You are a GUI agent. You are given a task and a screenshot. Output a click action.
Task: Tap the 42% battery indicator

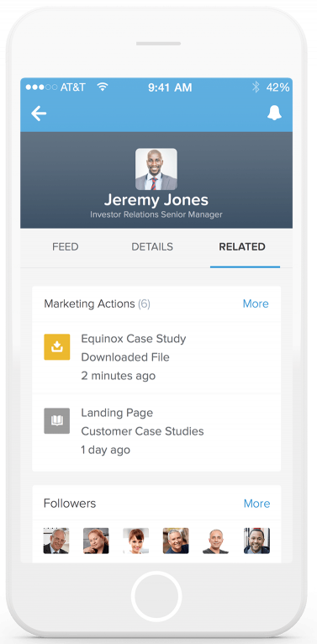278,87
